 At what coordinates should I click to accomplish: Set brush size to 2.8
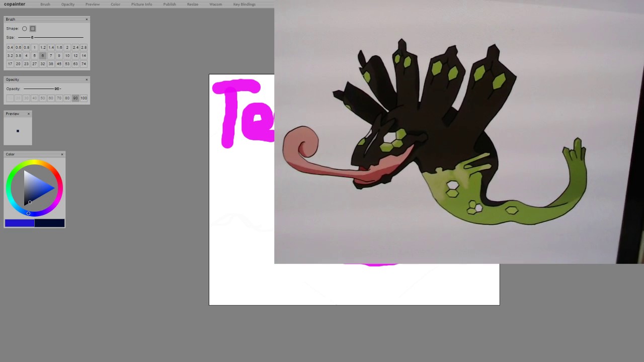click(x=84, y=48)
